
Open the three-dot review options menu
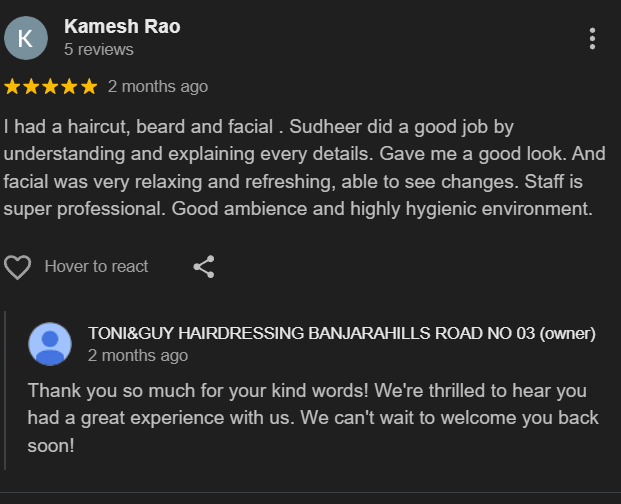click(x=592, y=39)
